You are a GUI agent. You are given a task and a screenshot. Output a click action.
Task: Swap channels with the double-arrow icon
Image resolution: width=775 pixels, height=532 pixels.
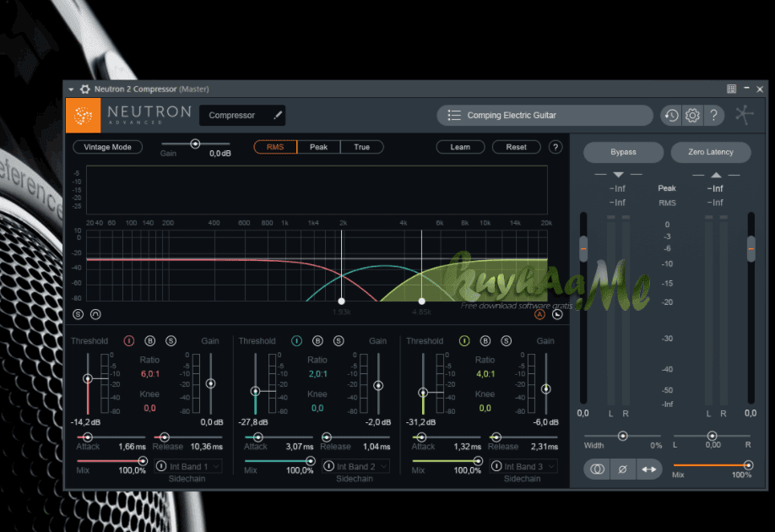tap(649, 469)
